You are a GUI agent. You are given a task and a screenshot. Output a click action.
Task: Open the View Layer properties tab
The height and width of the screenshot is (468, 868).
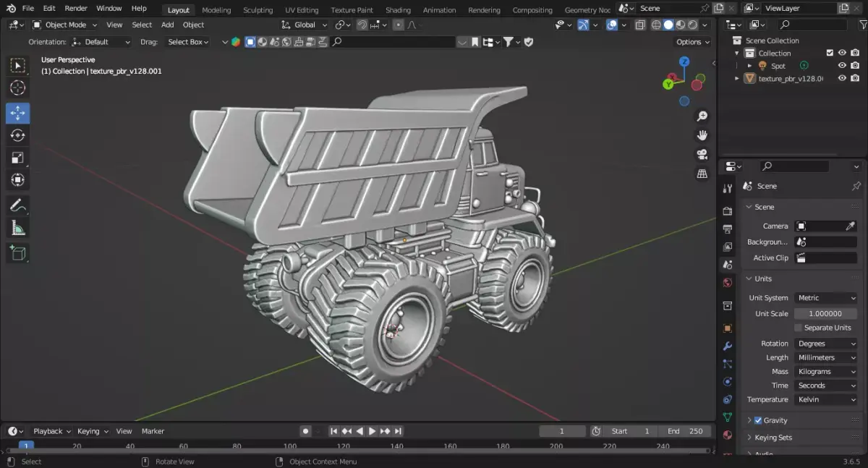point(728,247)
